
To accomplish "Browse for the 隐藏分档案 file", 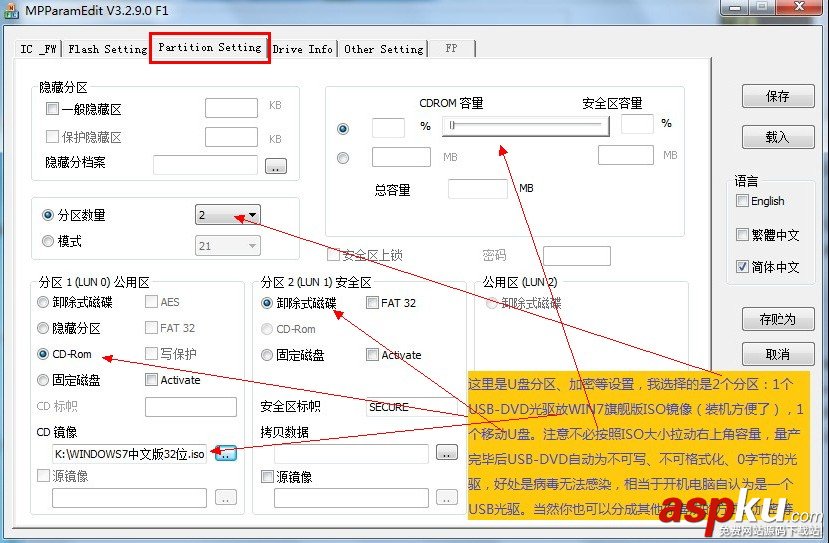I will [275, 166].
